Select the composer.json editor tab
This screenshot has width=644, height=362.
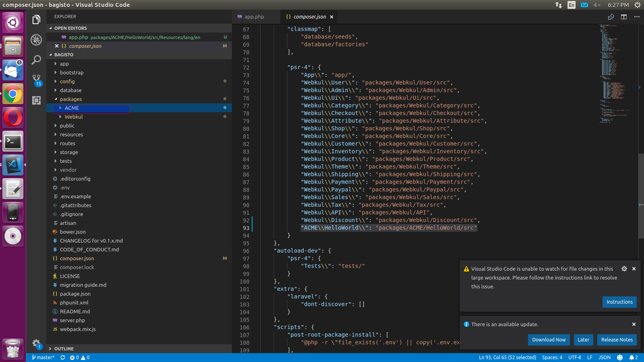click(x=309, y=17)
